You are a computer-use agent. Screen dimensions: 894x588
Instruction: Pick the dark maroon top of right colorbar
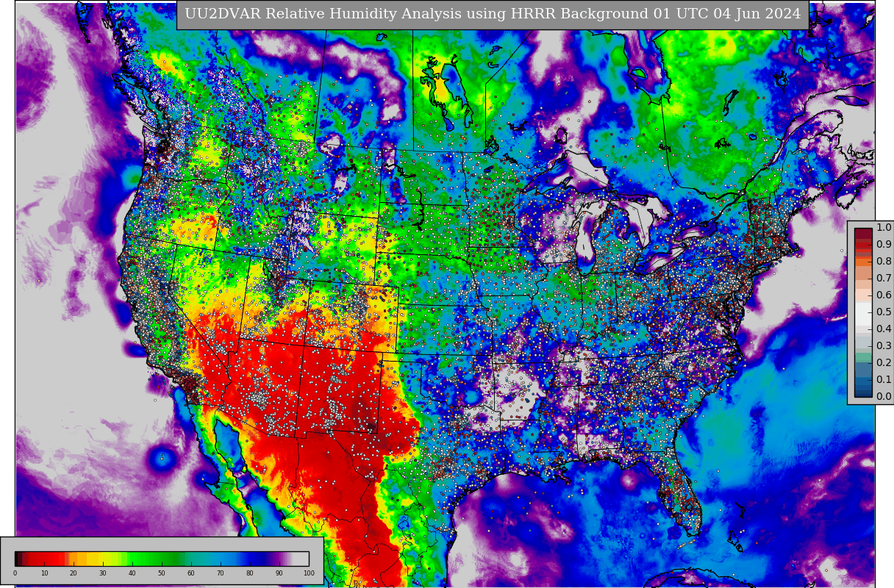tap(863, 233)
